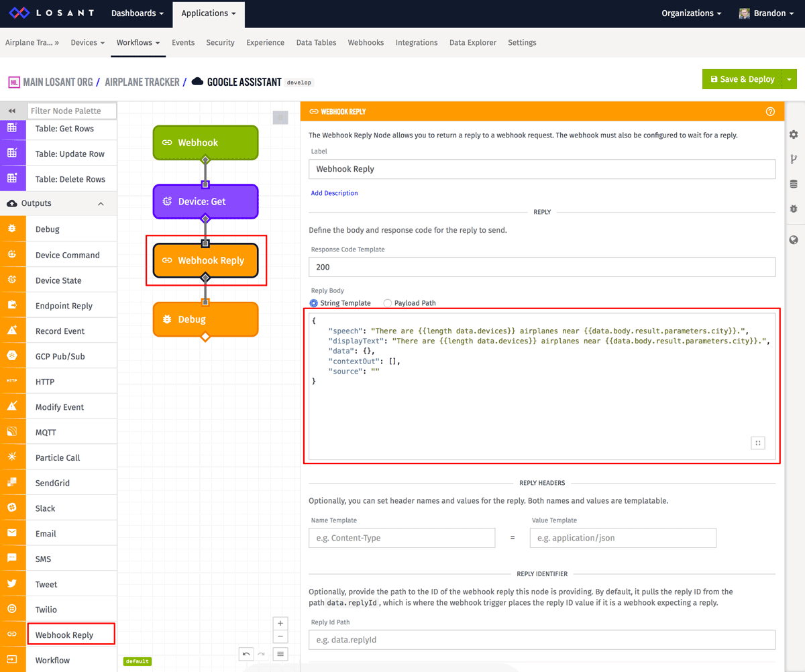This screenshot has width=805, height=672.
Task: Click the Response Code Template field
Action: [x=541, y=266]
